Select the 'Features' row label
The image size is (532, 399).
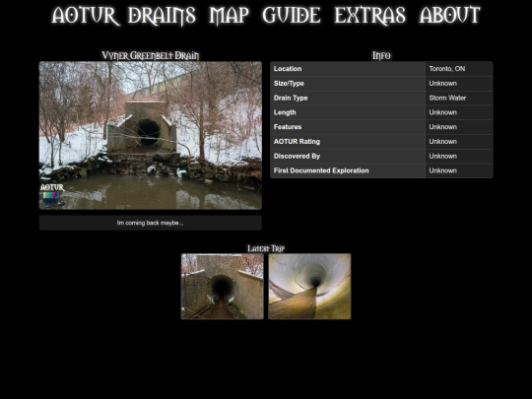coord(288,127)
